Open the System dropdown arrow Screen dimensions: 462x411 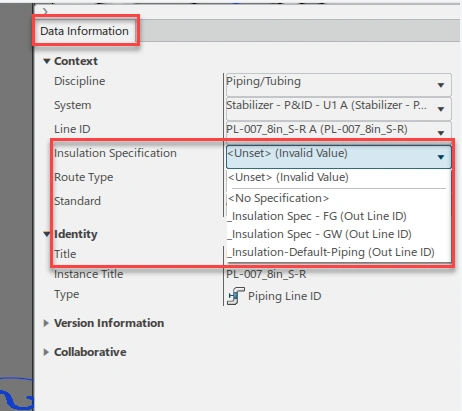441,109
